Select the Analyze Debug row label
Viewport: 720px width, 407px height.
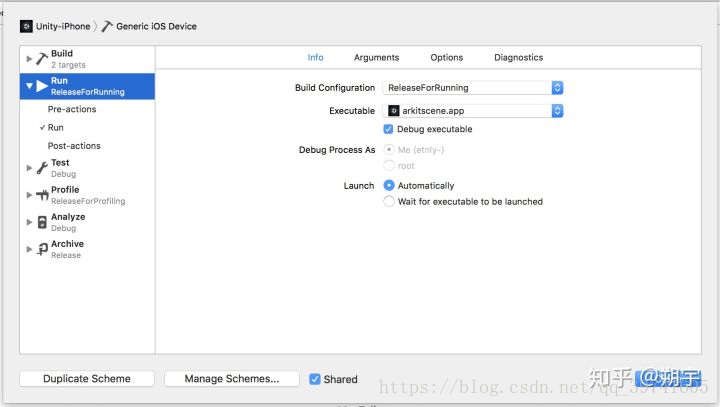point(68,222)
